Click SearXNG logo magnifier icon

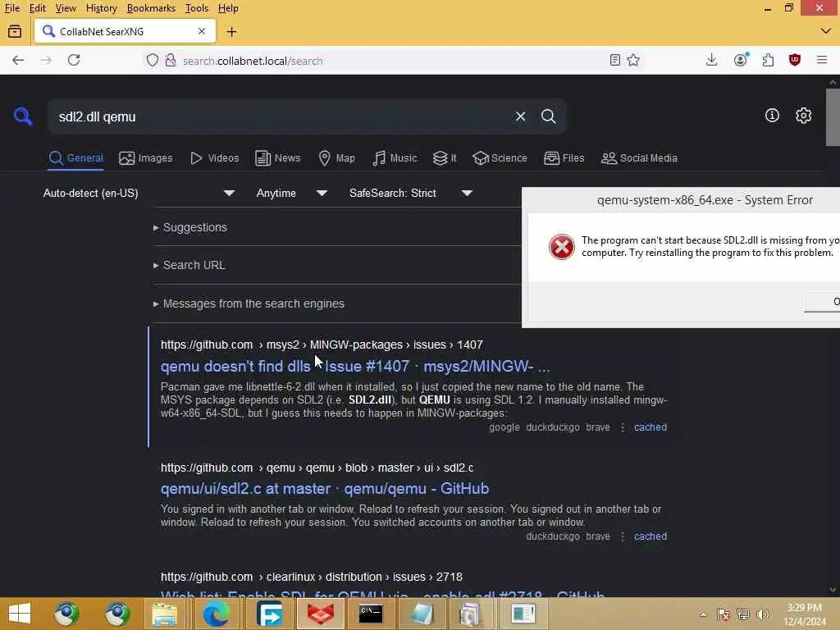(23, 116)
